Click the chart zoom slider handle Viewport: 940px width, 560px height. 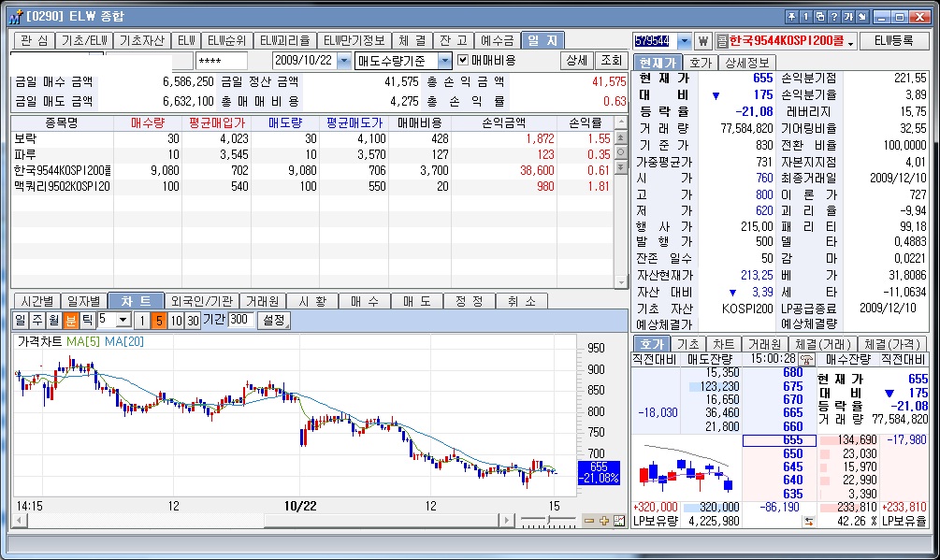tap(548, 520)
